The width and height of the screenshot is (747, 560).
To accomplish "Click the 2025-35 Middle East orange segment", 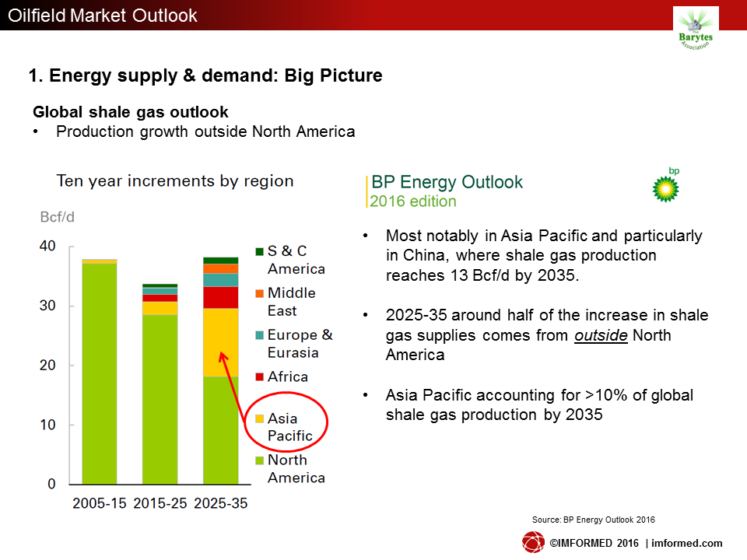I will click(220, 268).
